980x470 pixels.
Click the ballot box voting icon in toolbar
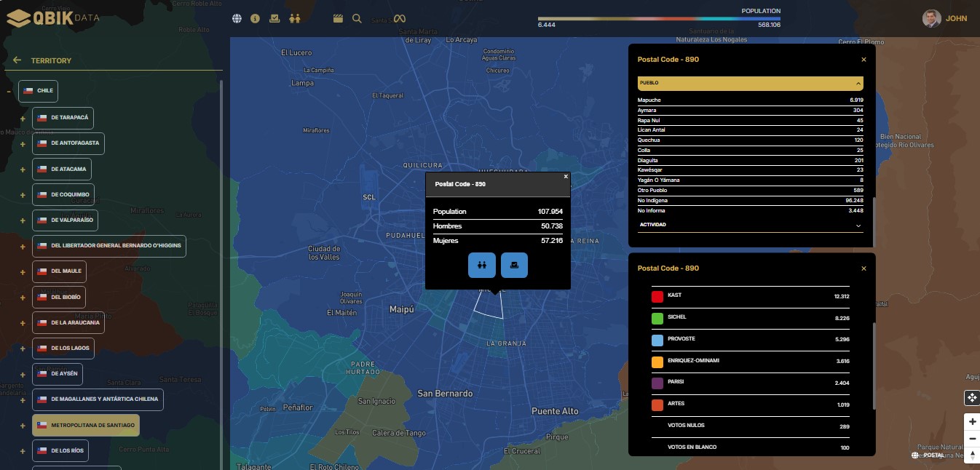(274, 19)
